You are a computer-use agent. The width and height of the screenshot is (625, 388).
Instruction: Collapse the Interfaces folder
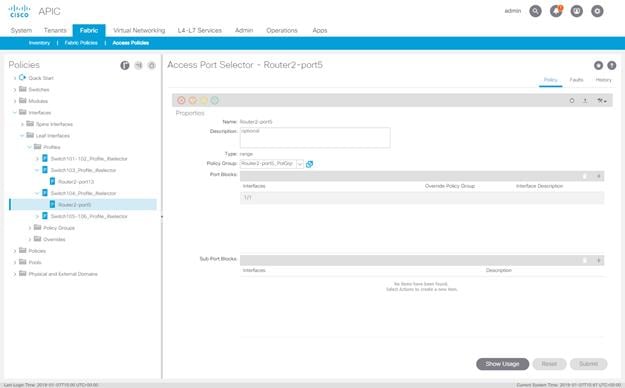coord(15,112)
